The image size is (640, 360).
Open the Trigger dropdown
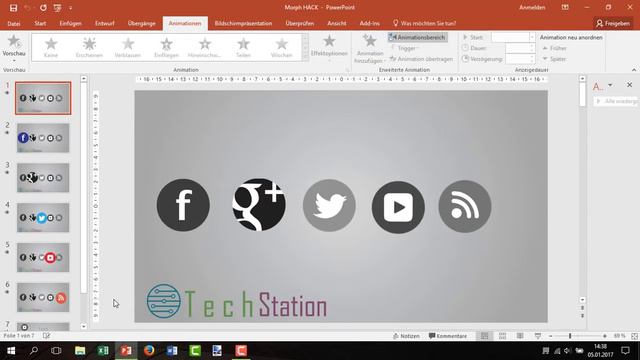[x=404, y=48]
